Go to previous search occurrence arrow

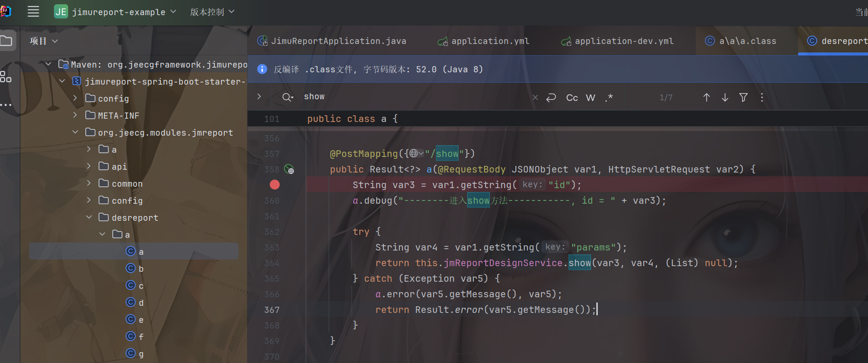[x=707, y=97]
